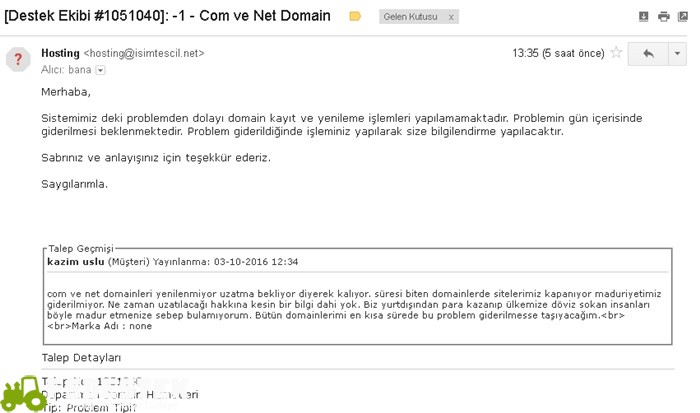Click Sabrınız ve anlayışınız thank-you line
This screenshot has height=413, width=700.
pos(156,158)
